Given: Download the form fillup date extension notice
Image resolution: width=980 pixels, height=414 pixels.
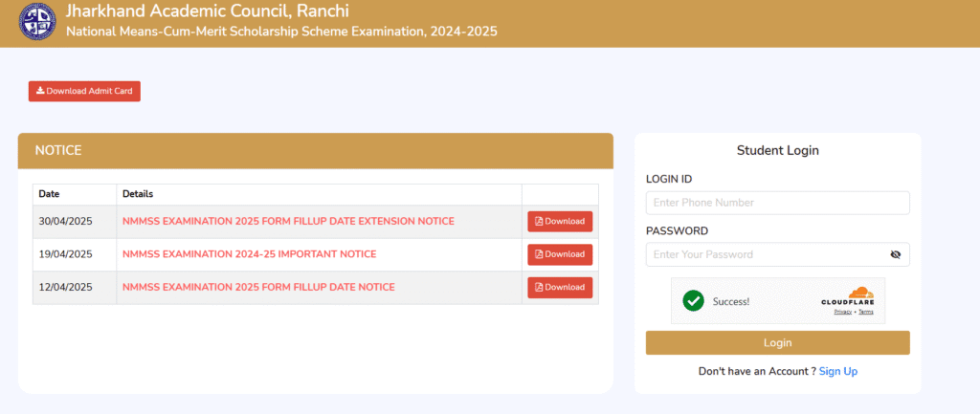Looking at the screenshot, I should (x=560, y=222).
